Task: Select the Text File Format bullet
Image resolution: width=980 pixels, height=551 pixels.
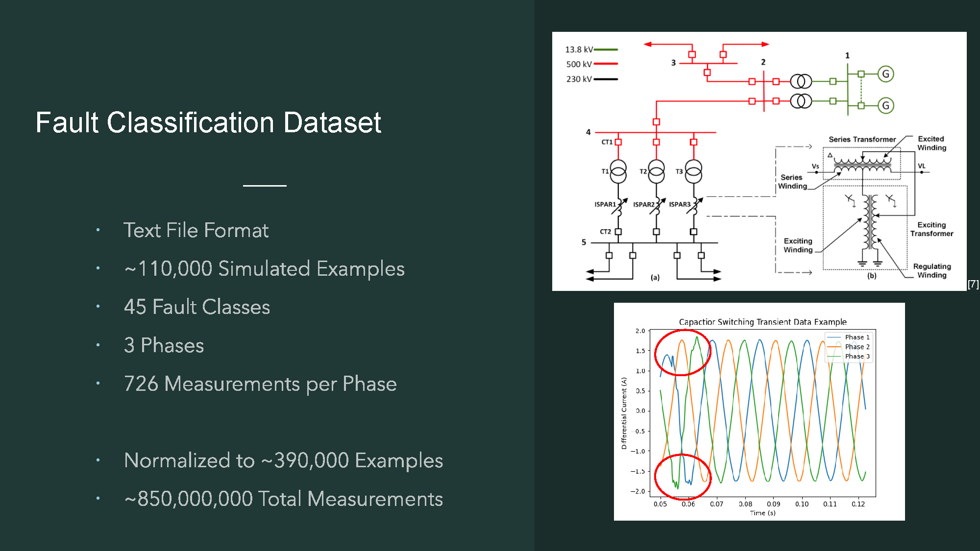Action: 196,230
